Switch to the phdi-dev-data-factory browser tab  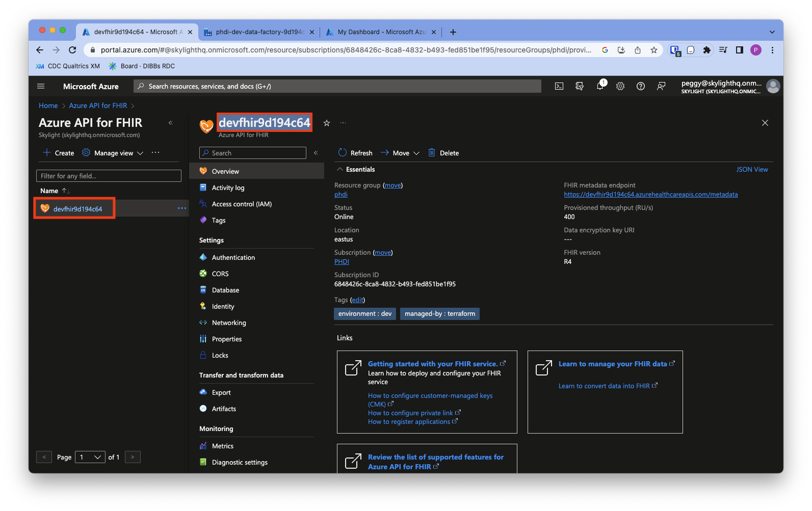coord(259,32)
